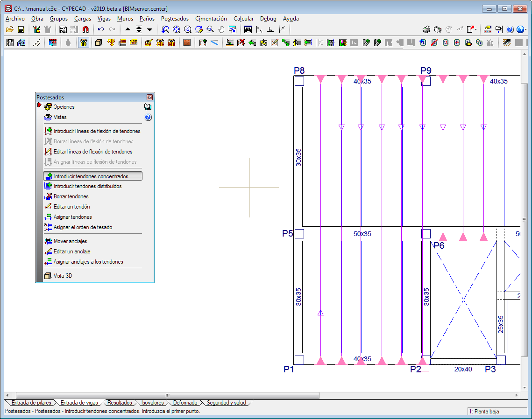Go down one floor with the down arrow
The height and width of the screenshot is (419, 532).
(150, 29)
